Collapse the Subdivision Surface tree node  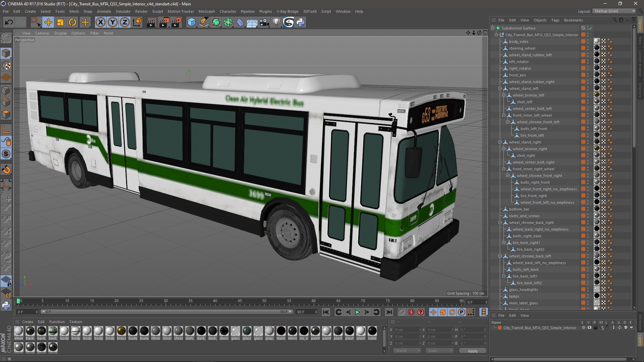(x=493, y=28)
